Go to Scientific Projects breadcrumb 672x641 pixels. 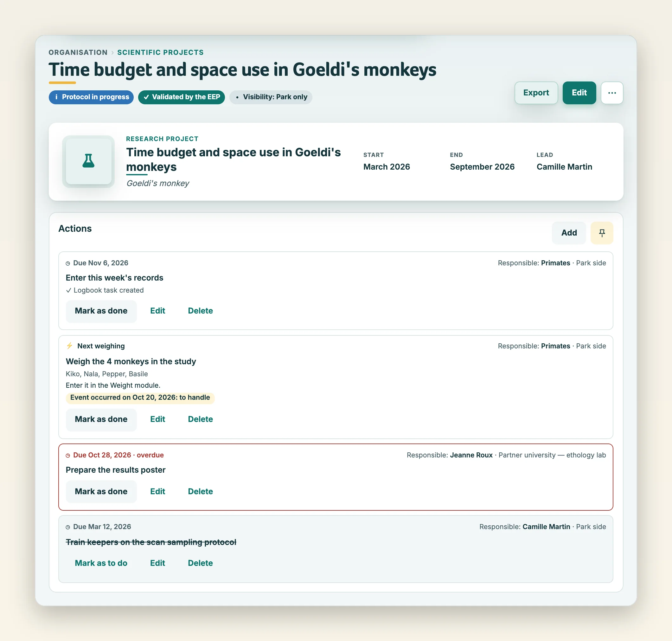point(161,52)
